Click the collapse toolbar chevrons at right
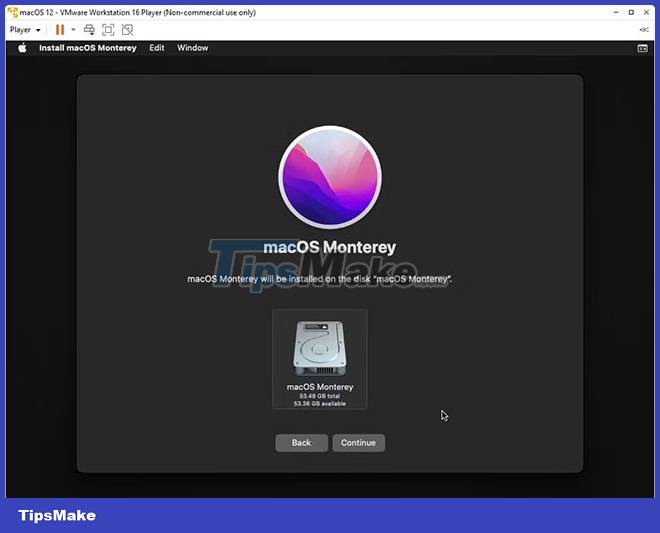Screen dimensions: 660x533 pos(644,29)
